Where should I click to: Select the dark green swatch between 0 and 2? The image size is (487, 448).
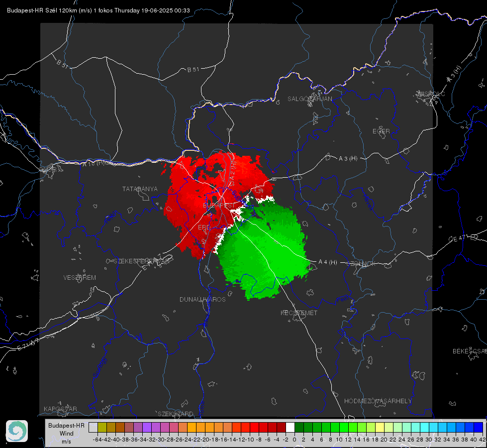299,427
